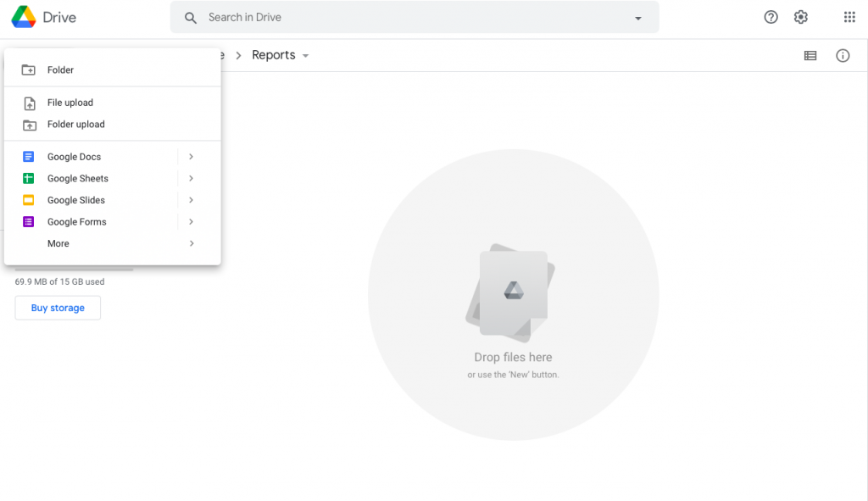This screenshot has height=501, width=868.
Task: Open the Google apps grid
Action: click(x=849, y=16)
